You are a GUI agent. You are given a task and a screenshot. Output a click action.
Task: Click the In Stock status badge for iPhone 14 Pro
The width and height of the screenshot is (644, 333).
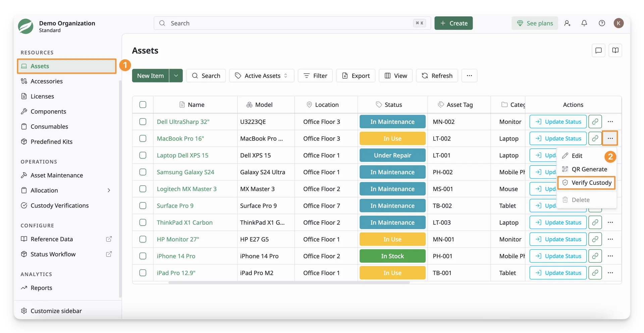(392, 256)
